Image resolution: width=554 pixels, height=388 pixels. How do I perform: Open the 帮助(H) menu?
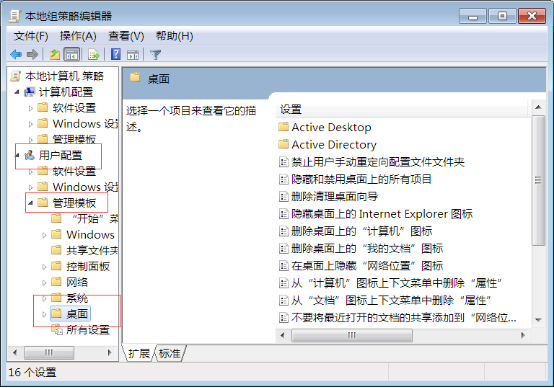tap(174, 36)
